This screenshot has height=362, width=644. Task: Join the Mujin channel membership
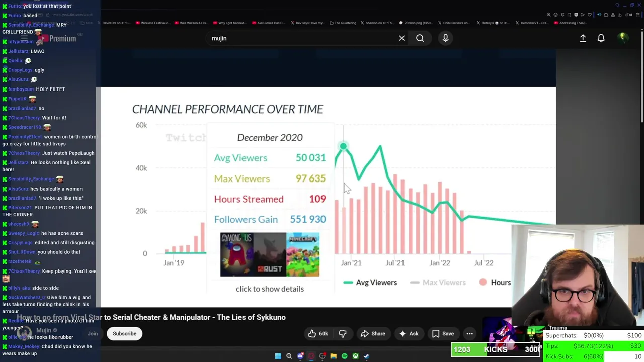(93, 333)
